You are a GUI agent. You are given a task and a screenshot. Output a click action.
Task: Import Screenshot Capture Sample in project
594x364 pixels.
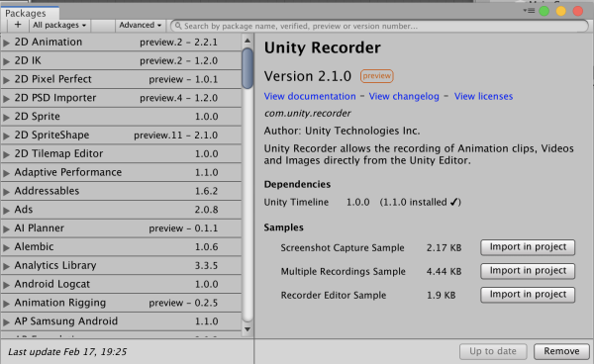click(528, 247)
